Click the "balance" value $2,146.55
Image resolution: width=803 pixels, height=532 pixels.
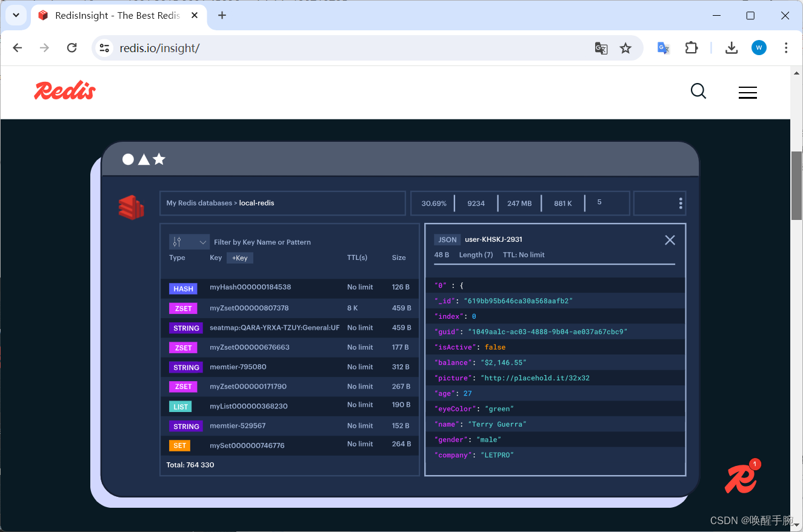(503, 362)
